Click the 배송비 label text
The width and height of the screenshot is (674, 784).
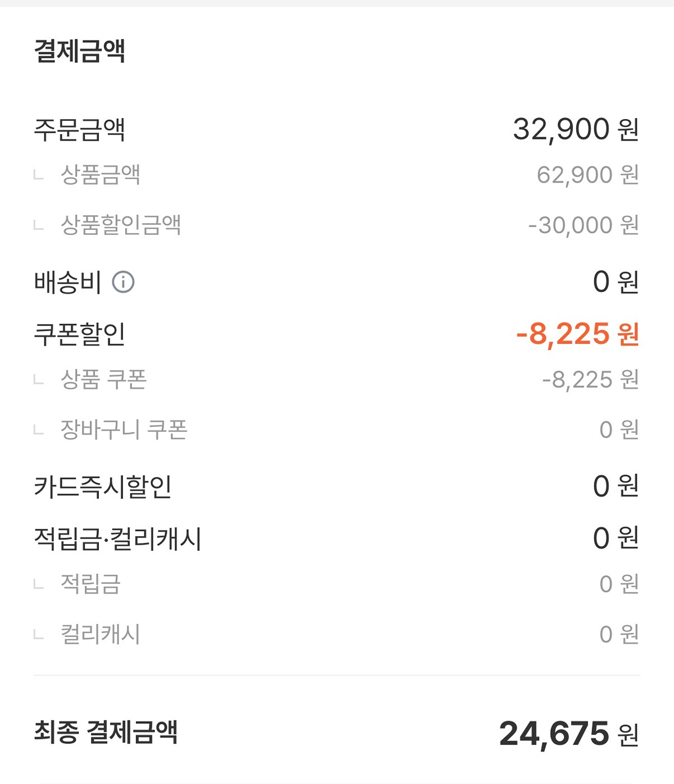point(68,282)
